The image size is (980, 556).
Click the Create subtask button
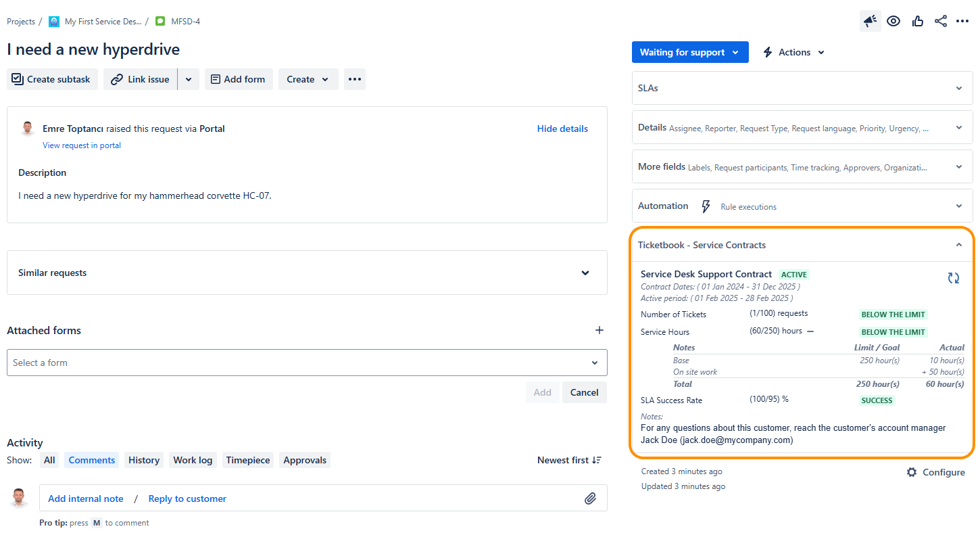point(52,79)
